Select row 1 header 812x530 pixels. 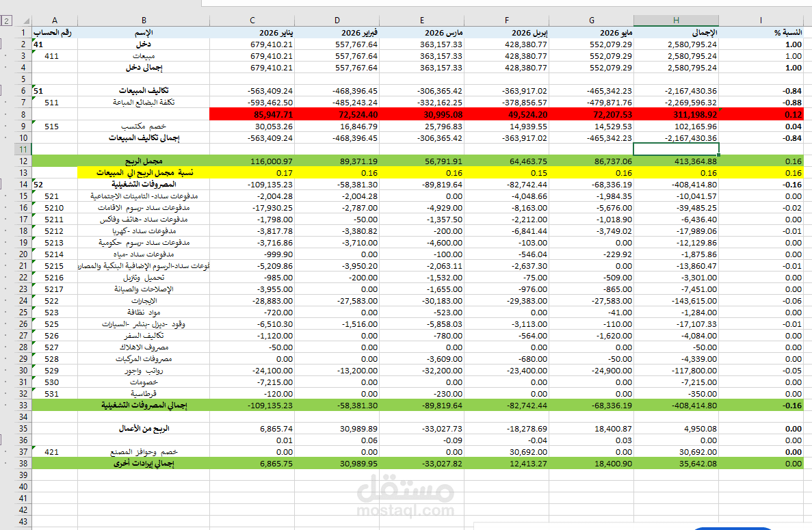tap(23, 33)
